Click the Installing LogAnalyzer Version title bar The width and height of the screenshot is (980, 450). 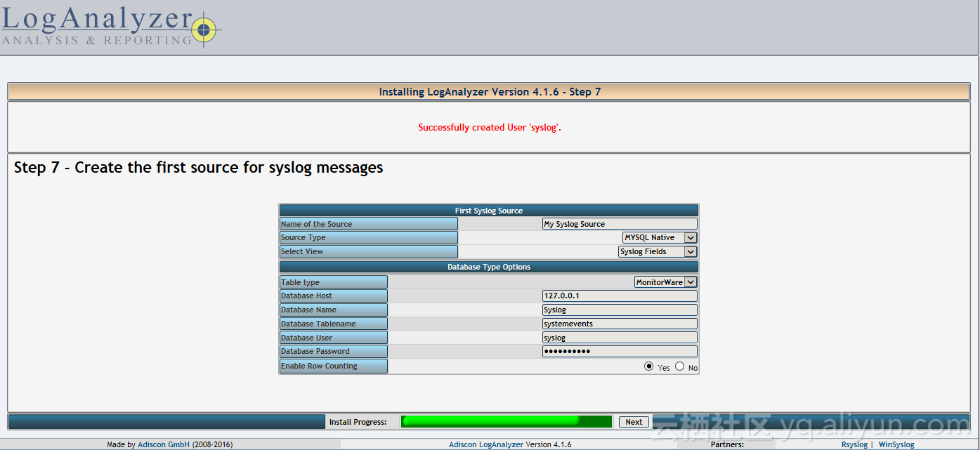pyautogui.click(x=489, y=92)
